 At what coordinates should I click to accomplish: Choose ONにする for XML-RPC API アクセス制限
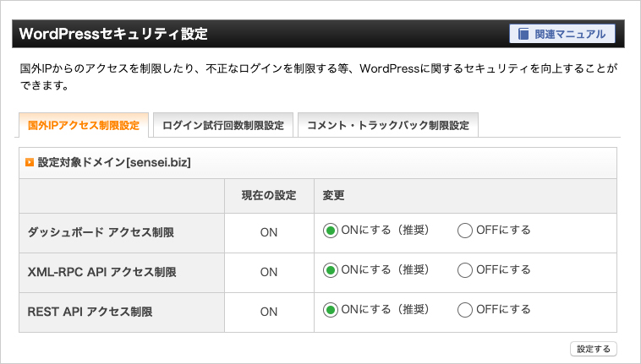click(x=331, y=270)
